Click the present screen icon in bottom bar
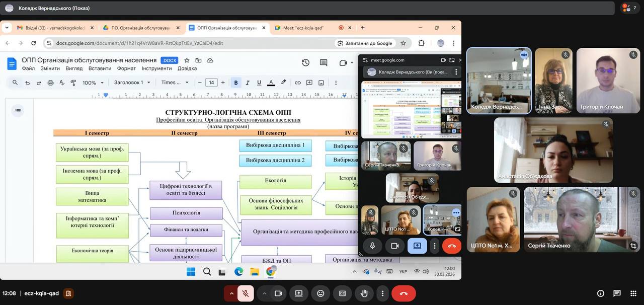This screenshot has height=305, width=644. [299, 293]
